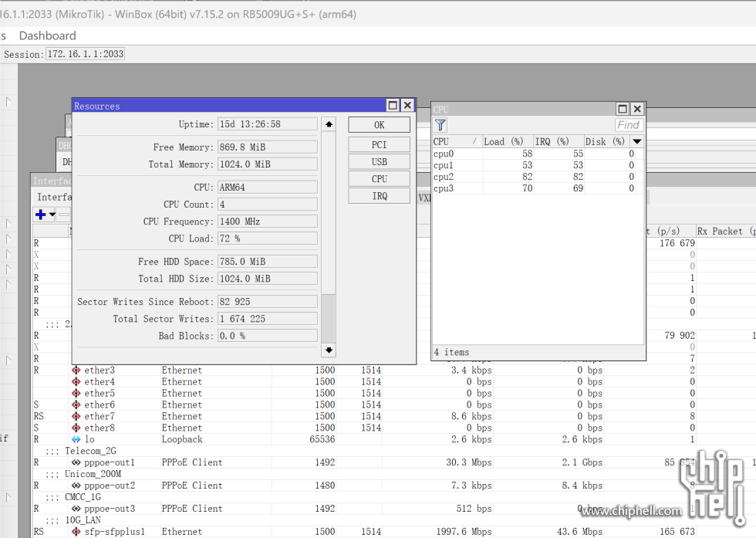The width and height of the screenshot is (756, 538).
Task: Click the Resources scrollbar thumb
Action: point(329,319)
